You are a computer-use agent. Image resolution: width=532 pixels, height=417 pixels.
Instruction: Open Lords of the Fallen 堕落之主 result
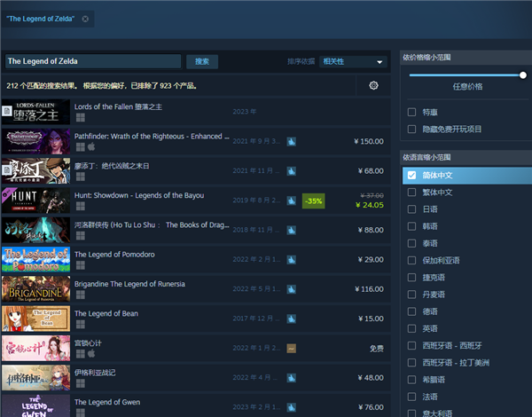pos(196,112)
